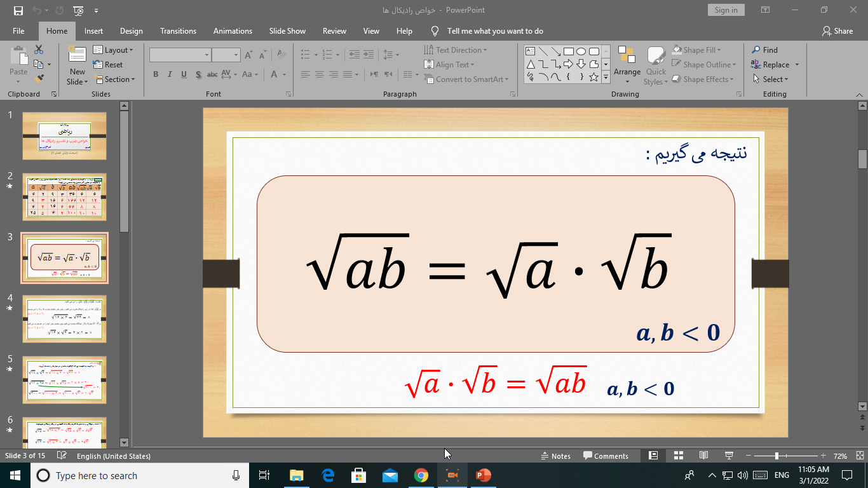Start Slide Show from status bar icon

[729, 456]
